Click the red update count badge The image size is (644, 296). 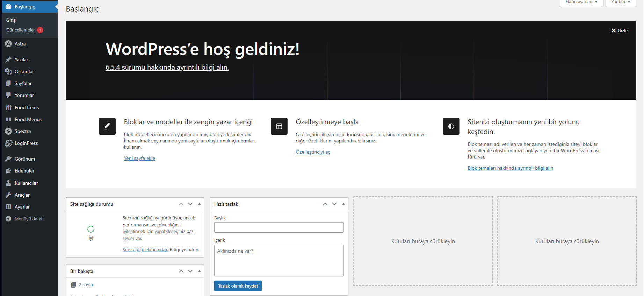(40, 30)
